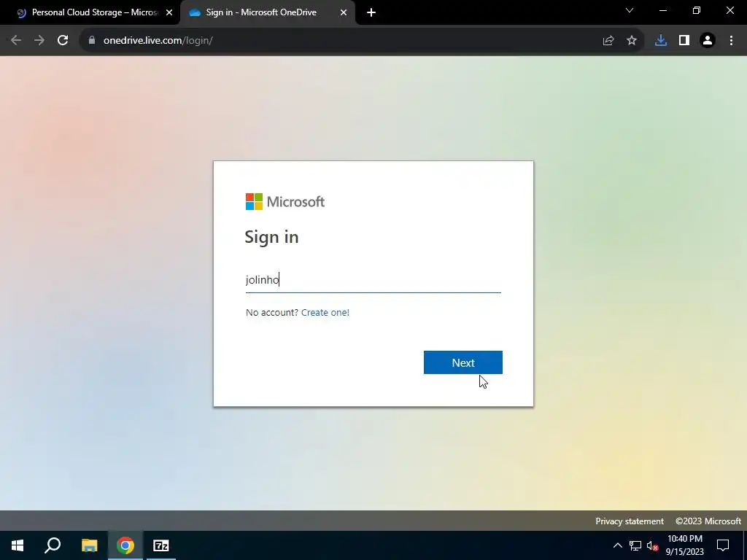Click the network tray icon
The image size is (747, 560).
click(x=635, y=545)
